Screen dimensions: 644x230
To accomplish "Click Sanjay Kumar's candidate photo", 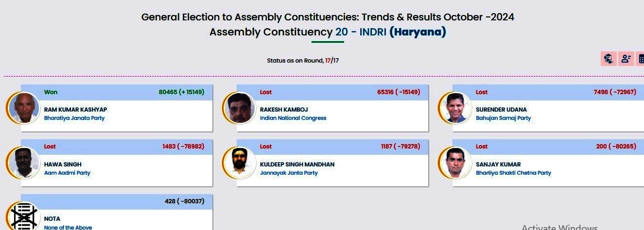I will [x=455, y=163].
